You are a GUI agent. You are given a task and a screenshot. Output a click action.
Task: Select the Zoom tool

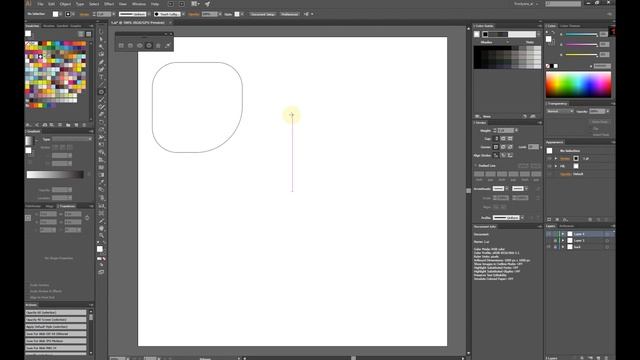coord(101,236)
